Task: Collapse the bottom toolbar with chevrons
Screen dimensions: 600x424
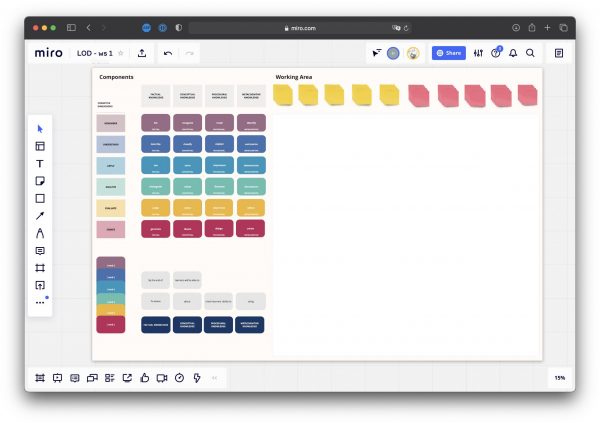Action: coord(214,377)
